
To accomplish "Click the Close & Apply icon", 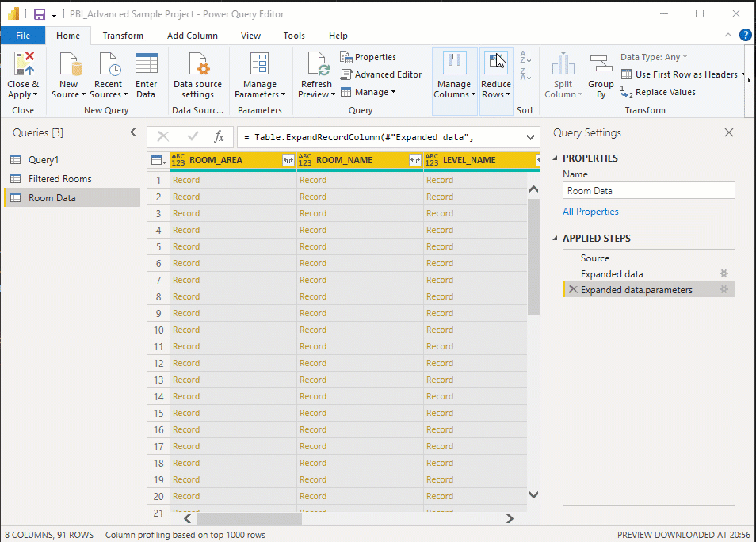I will pos(23,65).
